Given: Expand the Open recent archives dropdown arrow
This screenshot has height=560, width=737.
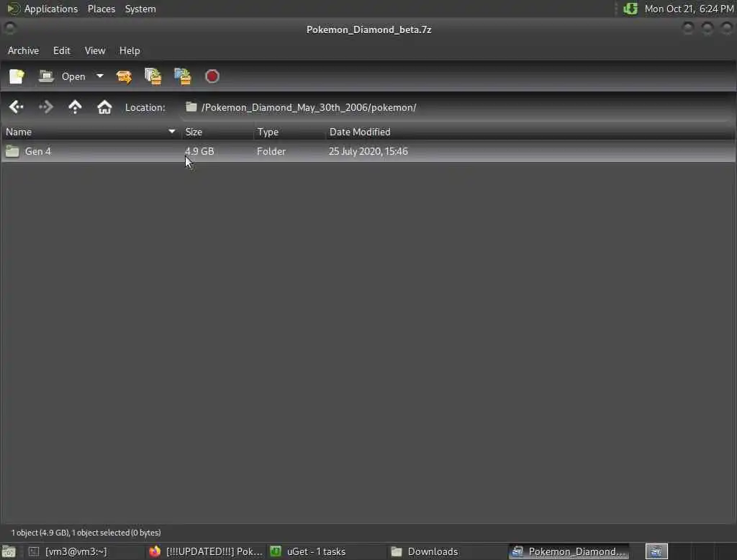Looking at the screenshot, I should click(99, 76).
